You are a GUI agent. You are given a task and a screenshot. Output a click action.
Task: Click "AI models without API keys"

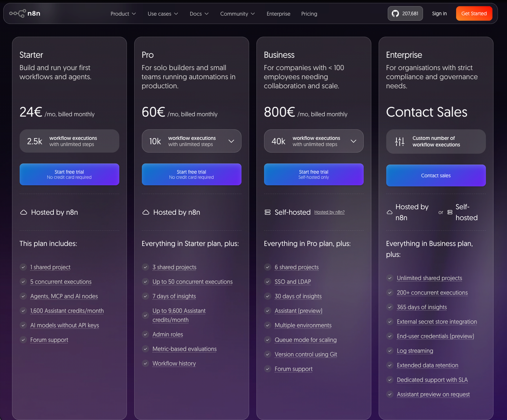pos(65,325)
